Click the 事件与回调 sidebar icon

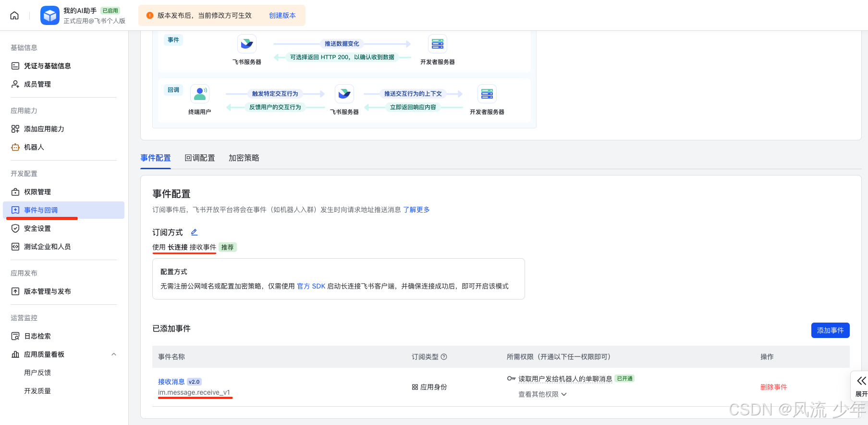coord(15,210)
